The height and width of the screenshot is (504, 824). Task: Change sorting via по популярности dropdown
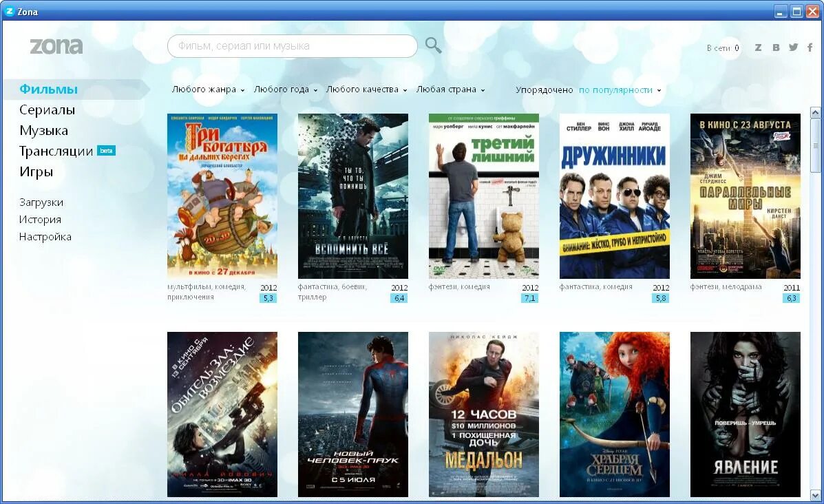620,90
